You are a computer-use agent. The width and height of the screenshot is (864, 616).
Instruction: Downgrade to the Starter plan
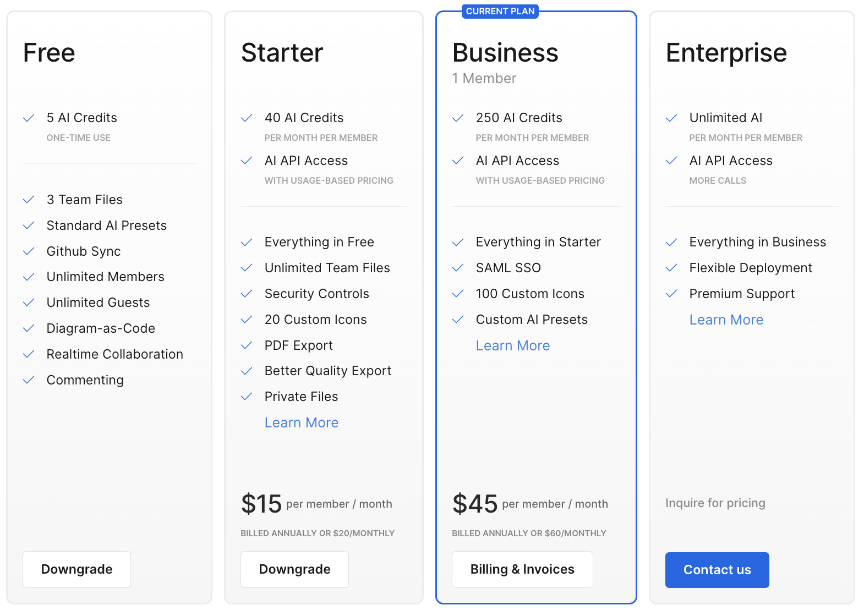(294, 569)
